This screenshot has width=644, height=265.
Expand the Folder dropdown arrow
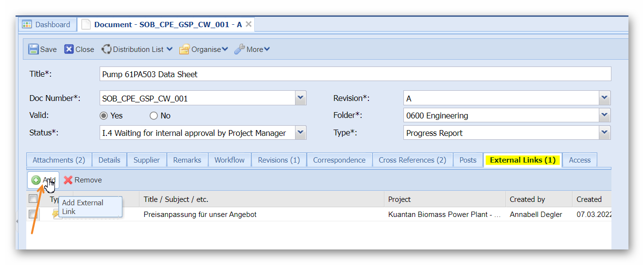[604, 116]
